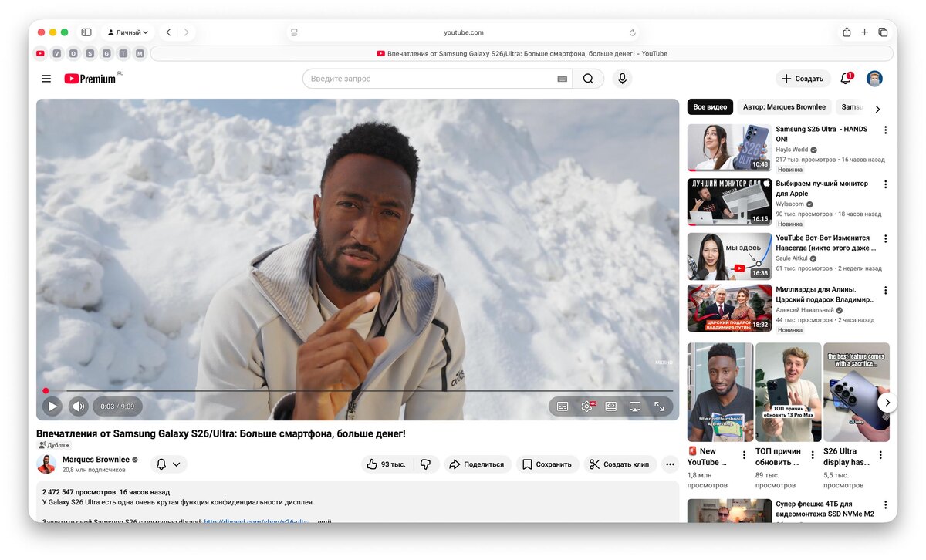This screenshot has width=926, height=560.
Task: Toggle subtitles on the player
Action: click(x=563, y=407)
